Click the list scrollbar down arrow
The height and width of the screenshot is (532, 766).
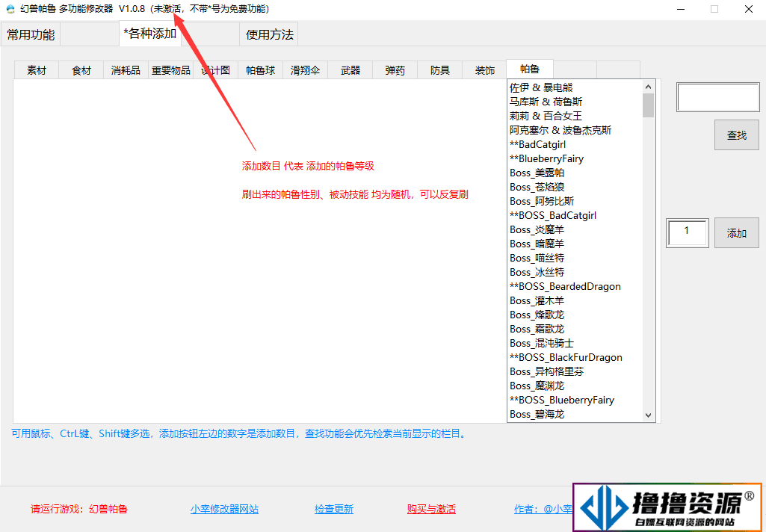click(x=648, y=415)
